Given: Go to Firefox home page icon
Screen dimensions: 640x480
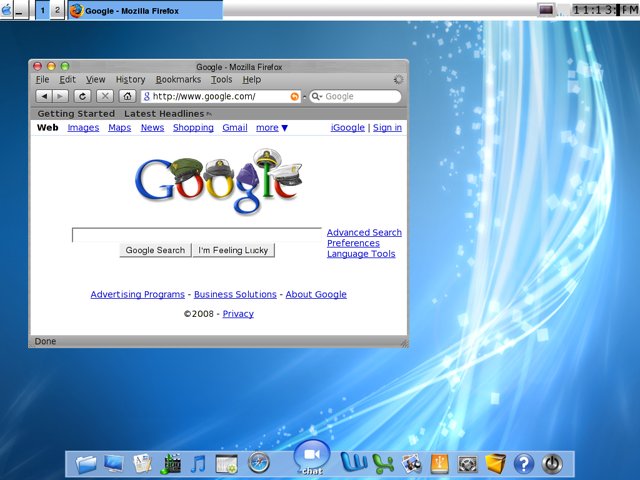Looking at the screenshot, I should coord(127,96).
